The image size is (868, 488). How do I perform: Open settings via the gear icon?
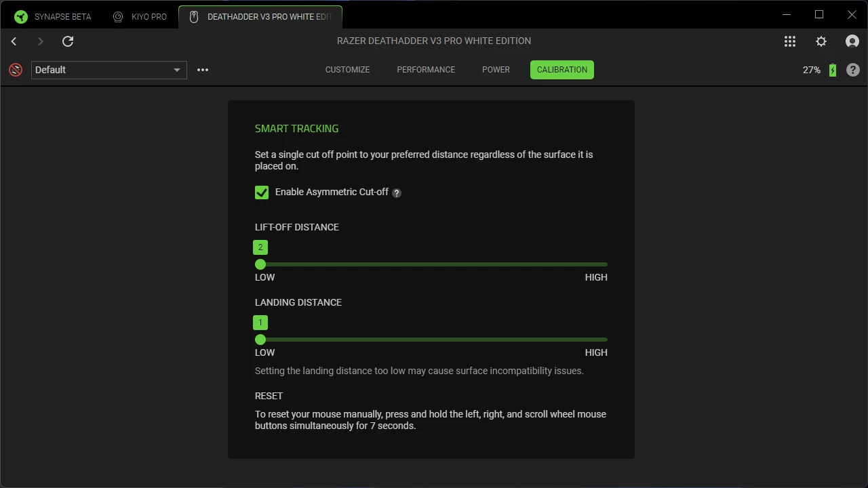(821, 41)
